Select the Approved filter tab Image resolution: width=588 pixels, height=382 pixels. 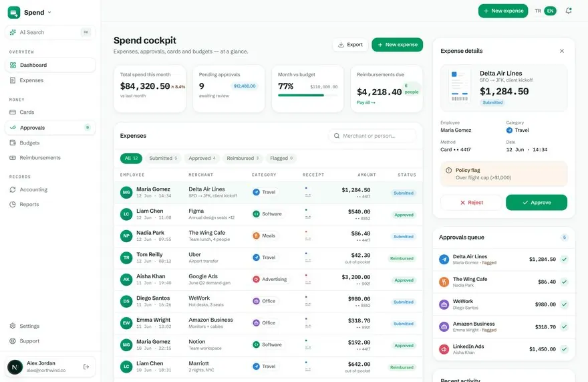[x=202, y=158]
